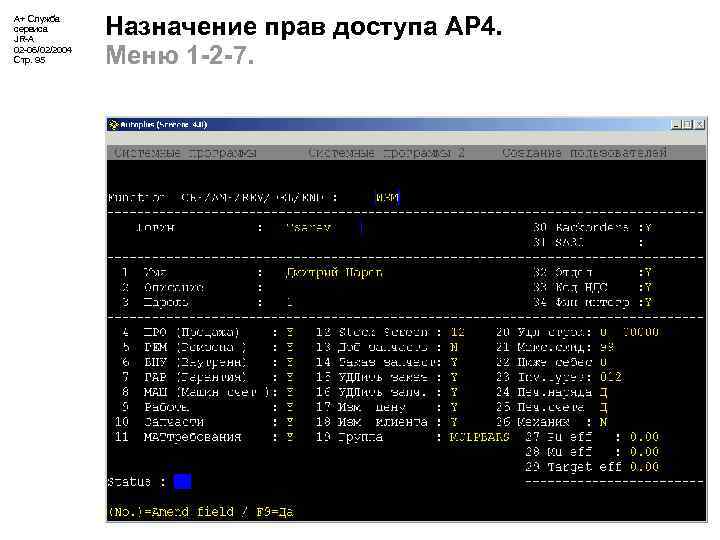
Task: Toggle the МАШ Y value
Action: click(290, 392)
